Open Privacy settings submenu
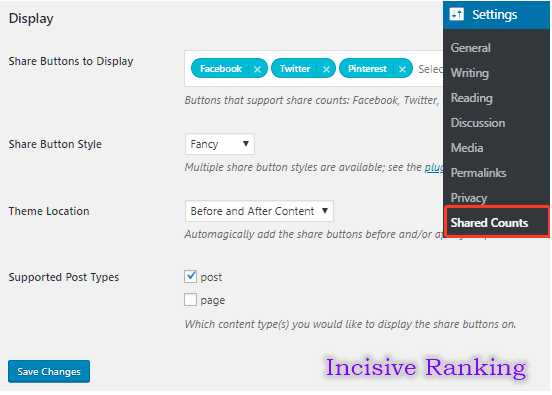 click(469, 198)
